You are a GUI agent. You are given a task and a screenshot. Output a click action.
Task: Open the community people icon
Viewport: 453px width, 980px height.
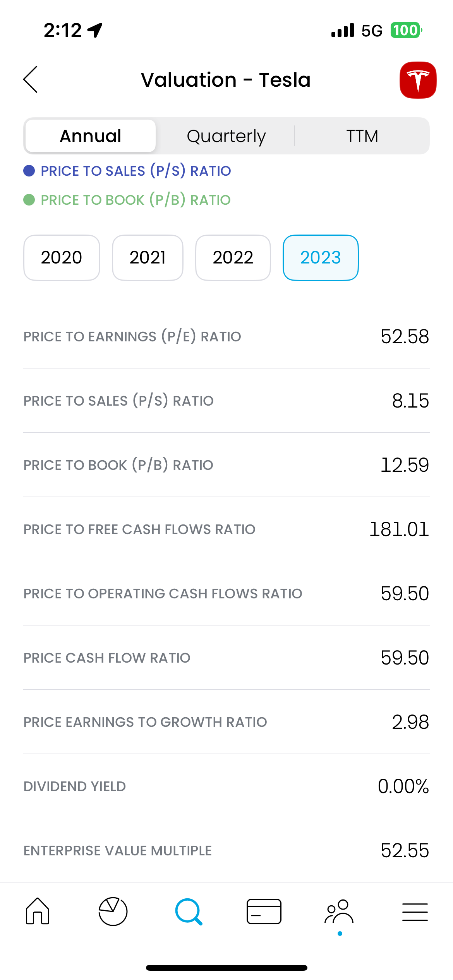pyautogui.click(x=339, y=911)
